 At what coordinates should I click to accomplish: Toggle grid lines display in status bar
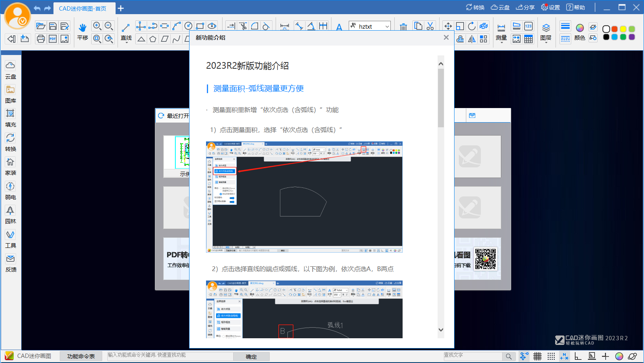pos(537,356)
